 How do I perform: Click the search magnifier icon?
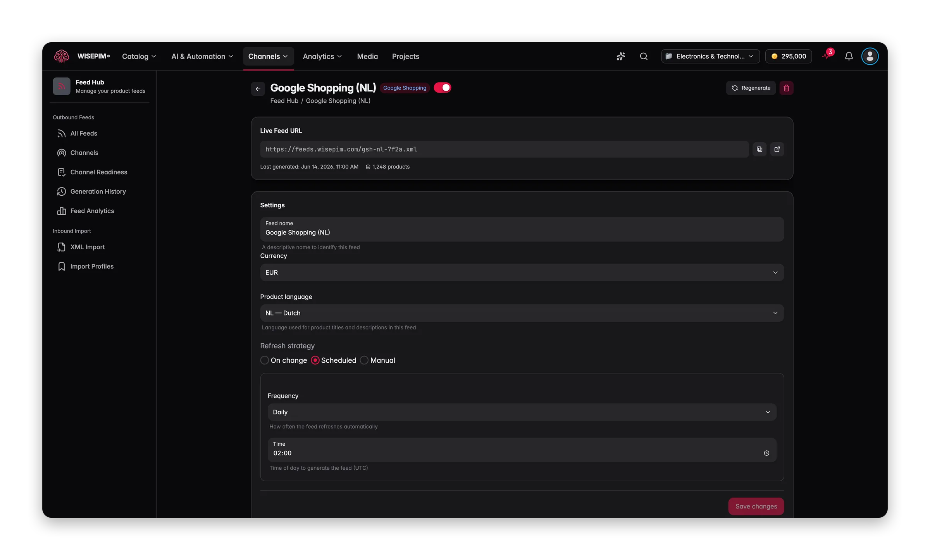644,56
